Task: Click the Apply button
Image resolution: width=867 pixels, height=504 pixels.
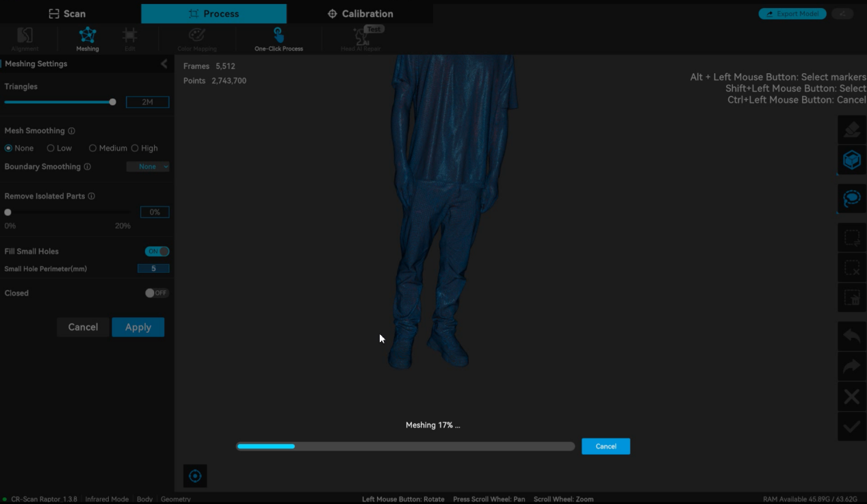Action: pos(138,328)
